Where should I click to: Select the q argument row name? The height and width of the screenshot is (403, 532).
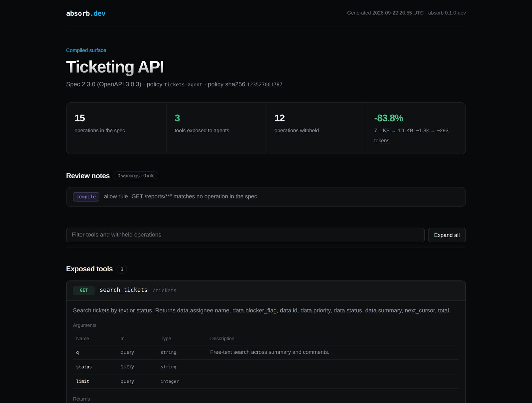pos(77,352)
